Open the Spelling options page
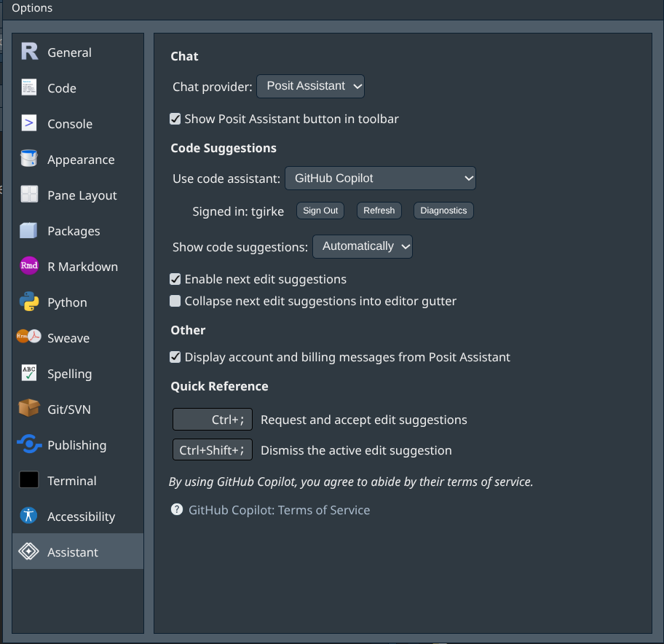The height and width of the screenshot is (644, 664). click(78, 373)
